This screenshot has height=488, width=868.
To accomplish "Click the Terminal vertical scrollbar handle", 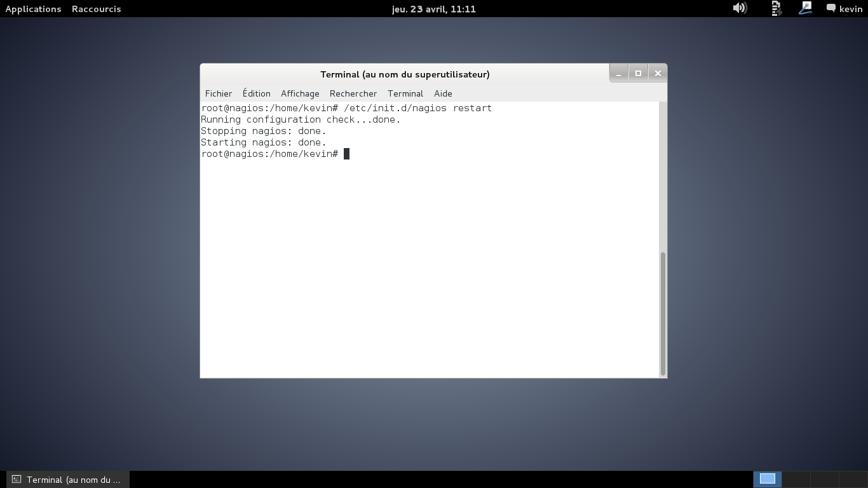I will tap(663, 314).
